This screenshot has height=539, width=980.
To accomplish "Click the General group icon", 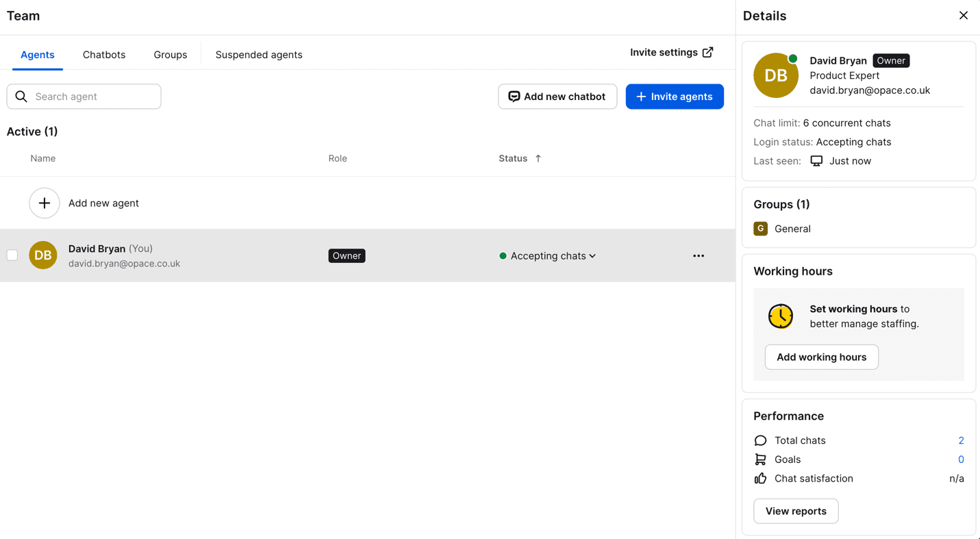I will click(x=760, y=229).
